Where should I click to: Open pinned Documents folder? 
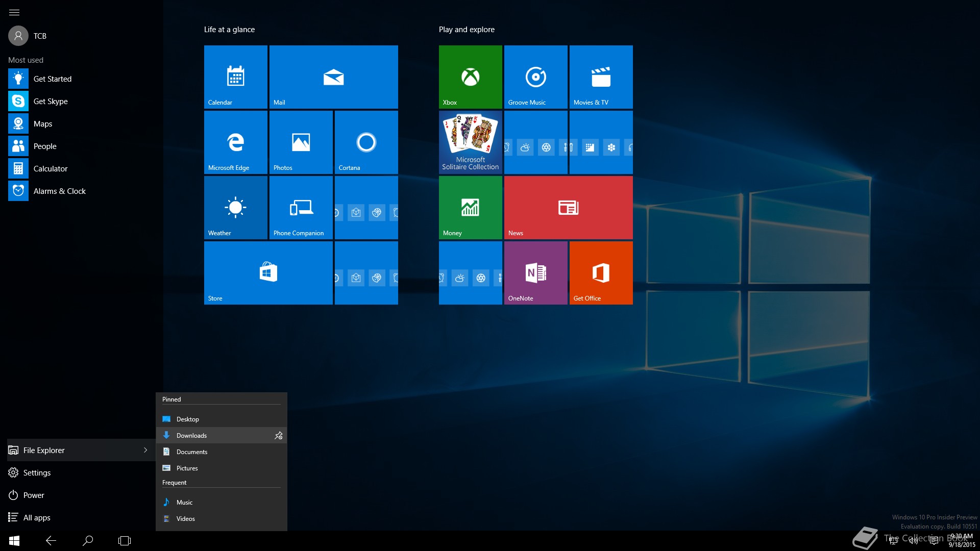[x=222, y=452]
